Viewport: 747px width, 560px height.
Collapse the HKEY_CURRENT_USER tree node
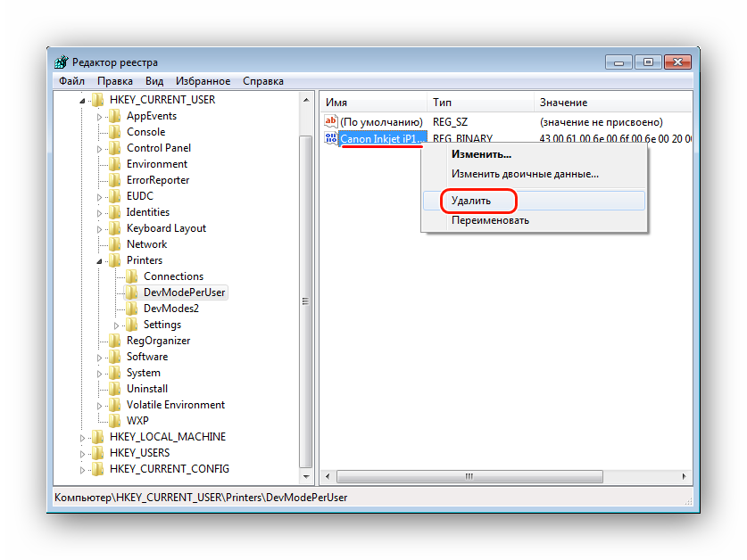click(83, 101)
